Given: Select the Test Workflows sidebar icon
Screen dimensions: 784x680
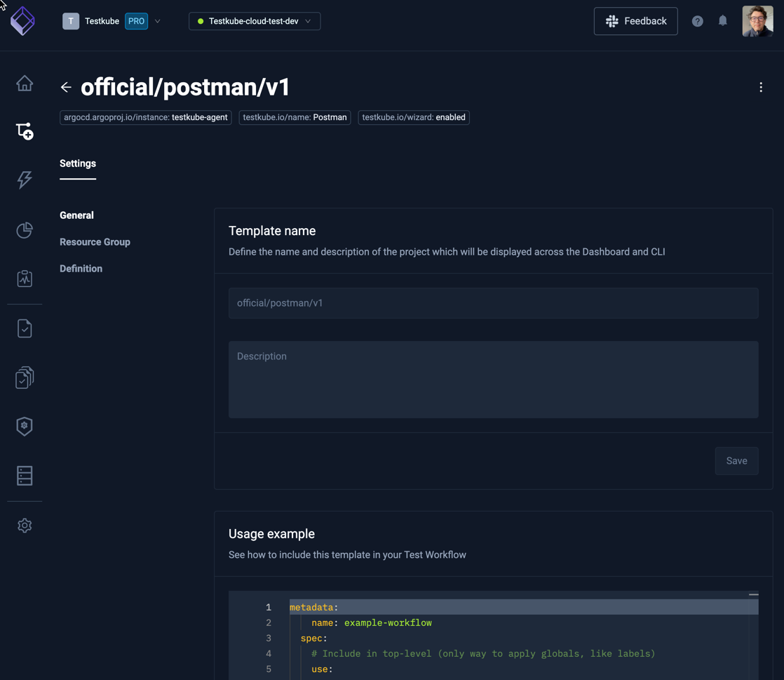Looking at the screenshot, I should click(x=25, y=131).
